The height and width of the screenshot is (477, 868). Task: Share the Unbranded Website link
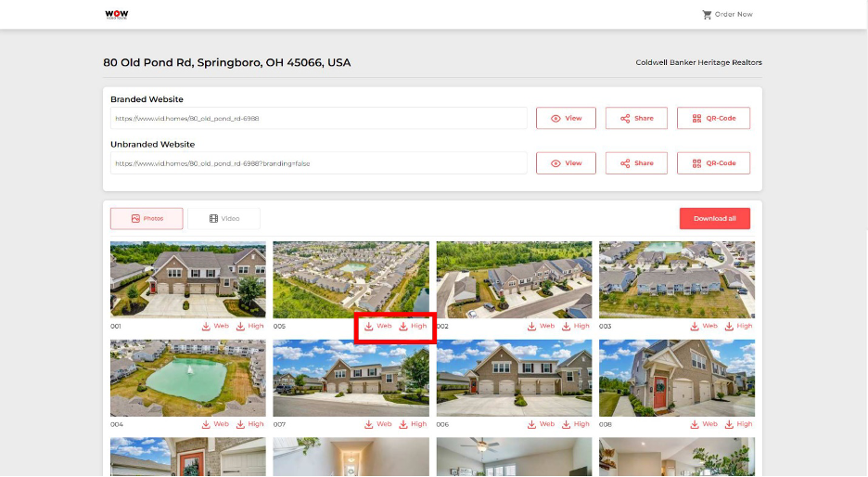636,163
